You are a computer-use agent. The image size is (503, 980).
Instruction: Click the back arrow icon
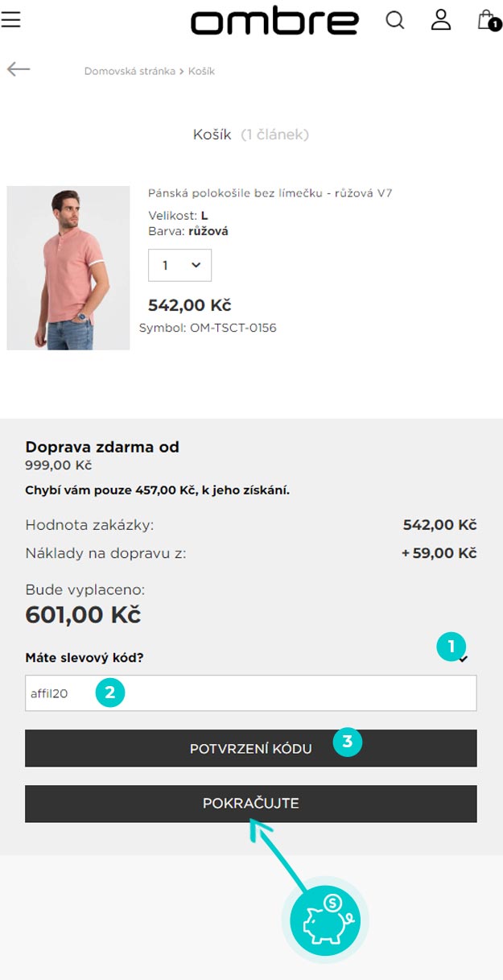tap(19, 69)
